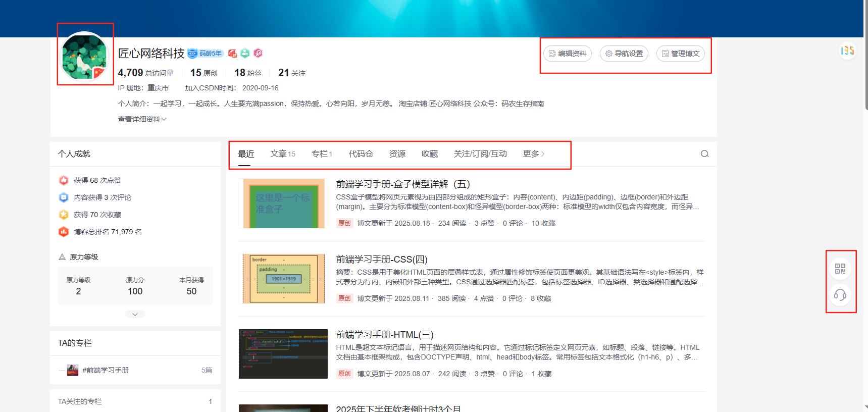The width and height of the screenshot is (868, 412).
Task: Open article 前端学习手册-CSS(四)
Action: point(382,260)
